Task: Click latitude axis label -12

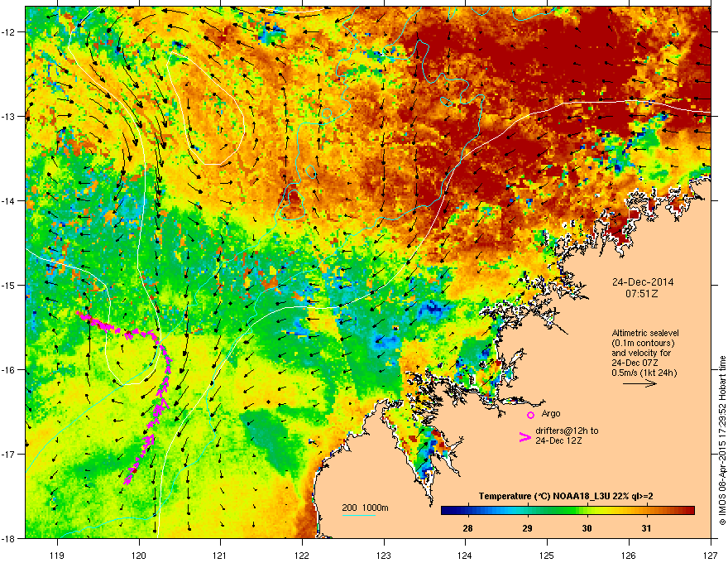Action: (9, 31)
